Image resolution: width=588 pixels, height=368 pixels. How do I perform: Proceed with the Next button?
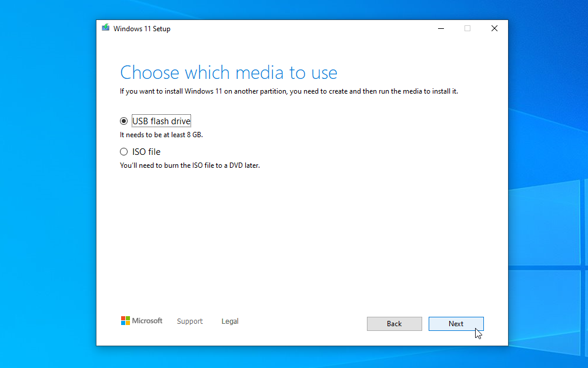456,324
